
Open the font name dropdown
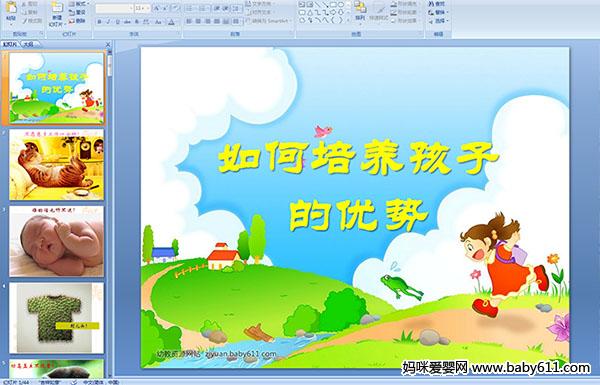pyautogui.click(x=131, y=8)
